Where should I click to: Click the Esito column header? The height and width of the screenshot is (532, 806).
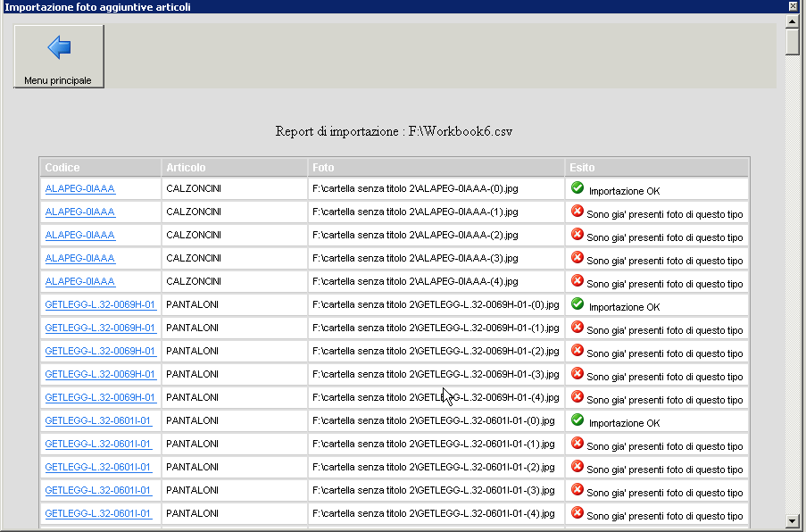click(656, 168)
